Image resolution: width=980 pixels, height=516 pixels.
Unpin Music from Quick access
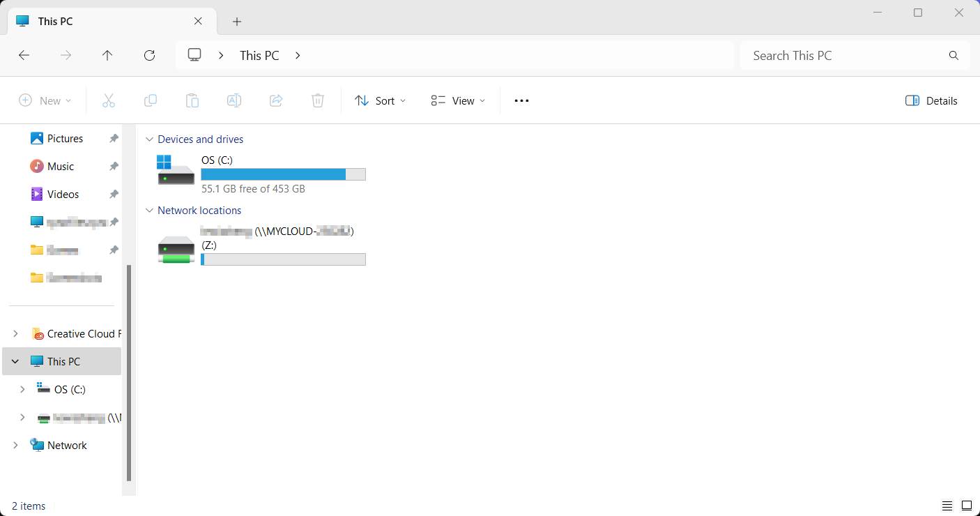pos(114,167)
